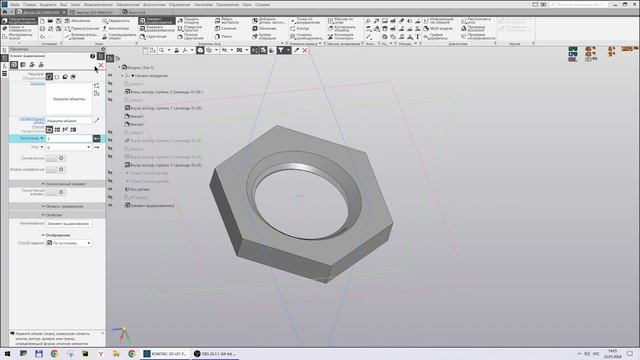This screenshot has height=360, width=640.
Task: Click the help question mark in the Parameters panel
Action: [93, 56]
